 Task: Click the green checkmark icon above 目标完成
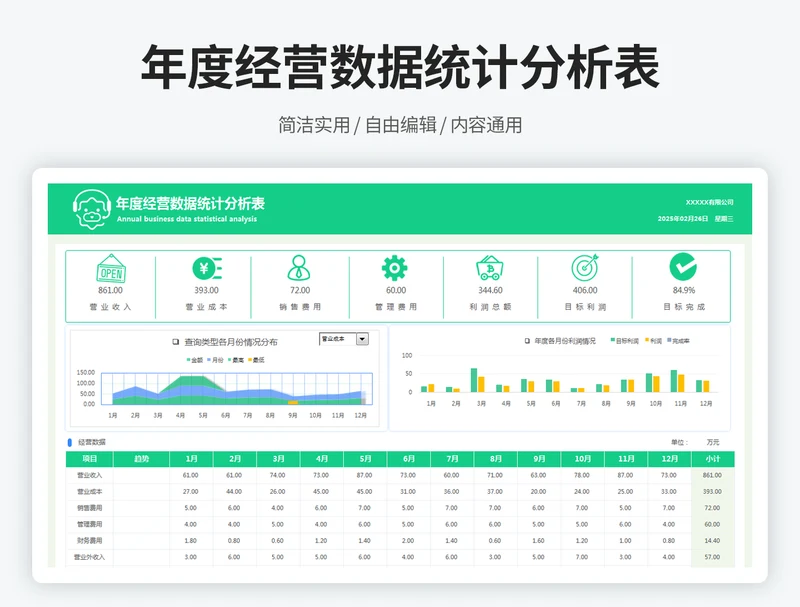pos(683,267)
